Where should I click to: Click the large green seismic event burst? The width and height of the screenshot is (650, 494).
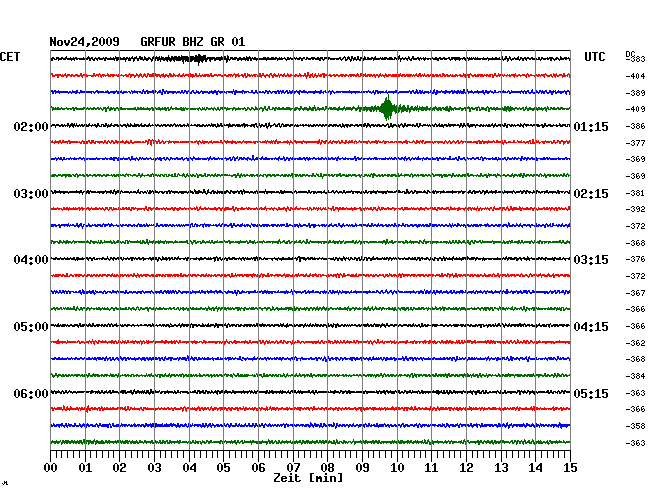pos(388,109)
